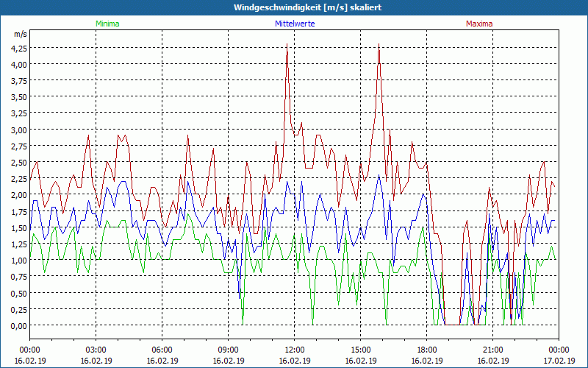Click the red Maxima peak near 12:00
The width and height of the screenshot is (588, 368).
tap(287, 45)
